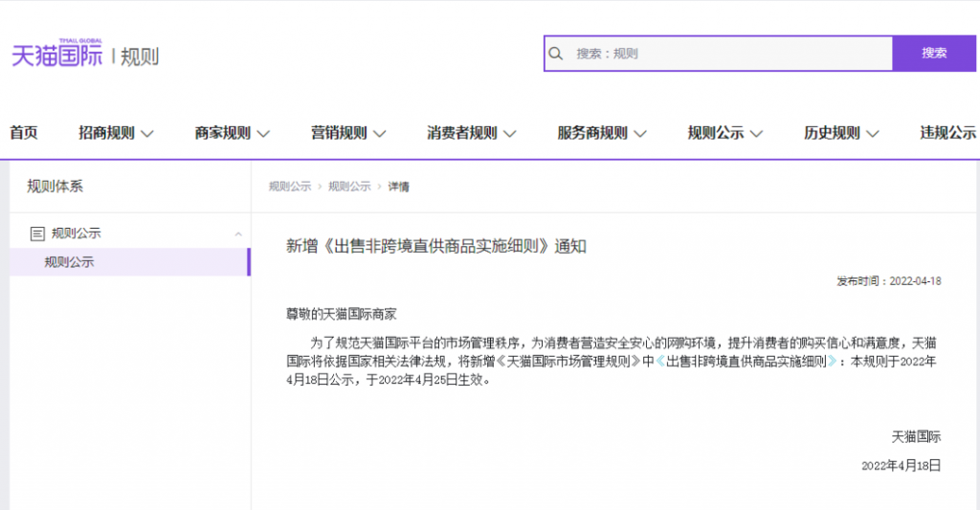The image size is (980, 510).
Task: Select the highlighted 规则公示 sidebar sub-item
Action: coord(130,262)
